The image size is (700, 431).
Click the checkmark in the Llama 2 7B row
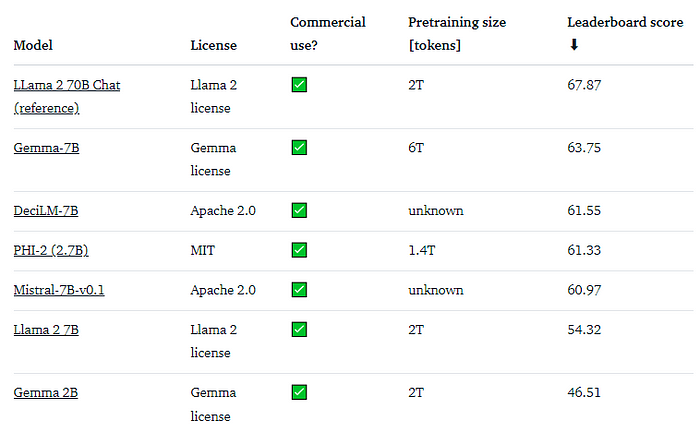pyautogui.click(x=299, y=330)
